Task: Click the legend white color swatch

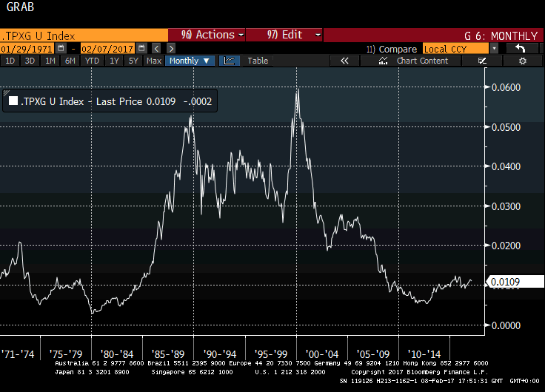Action: (13, 101)
